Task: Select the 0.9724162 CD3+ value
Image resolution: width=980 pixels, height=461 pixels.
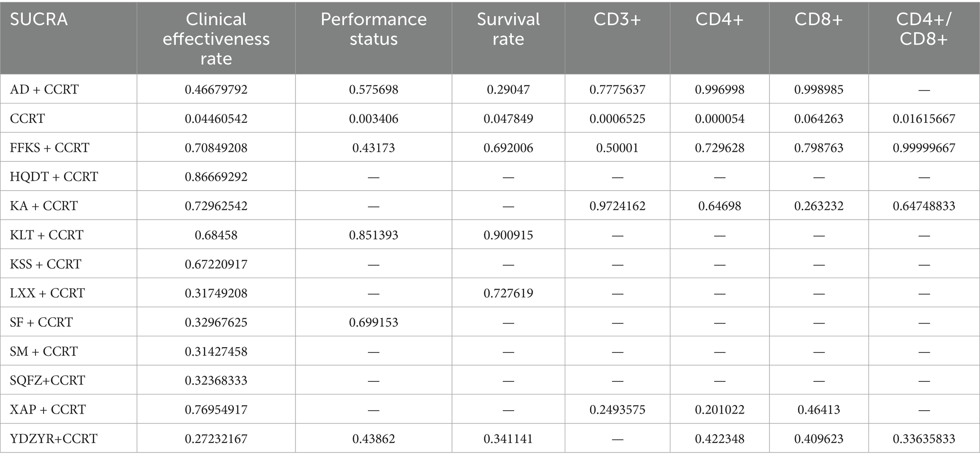Action: click(x=617, y=206)
